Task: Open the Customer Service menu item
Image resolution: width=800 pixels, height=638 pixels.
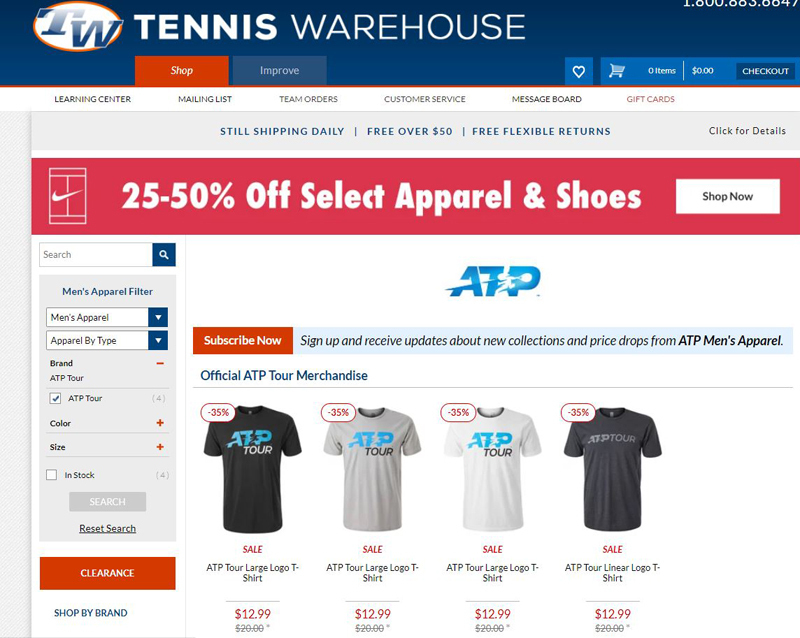Action: pyautogui.click(x=424, y=99)
